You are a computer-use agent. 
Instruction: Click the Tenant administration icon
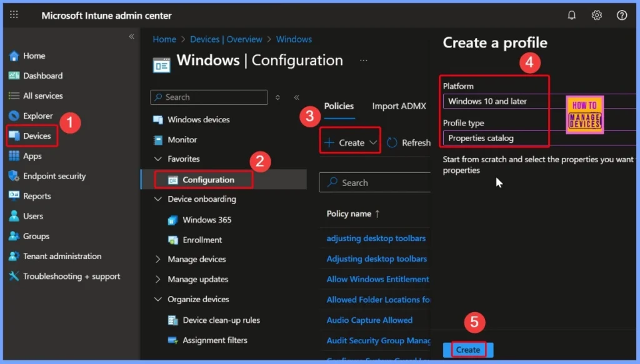click(x=14, y=256)
